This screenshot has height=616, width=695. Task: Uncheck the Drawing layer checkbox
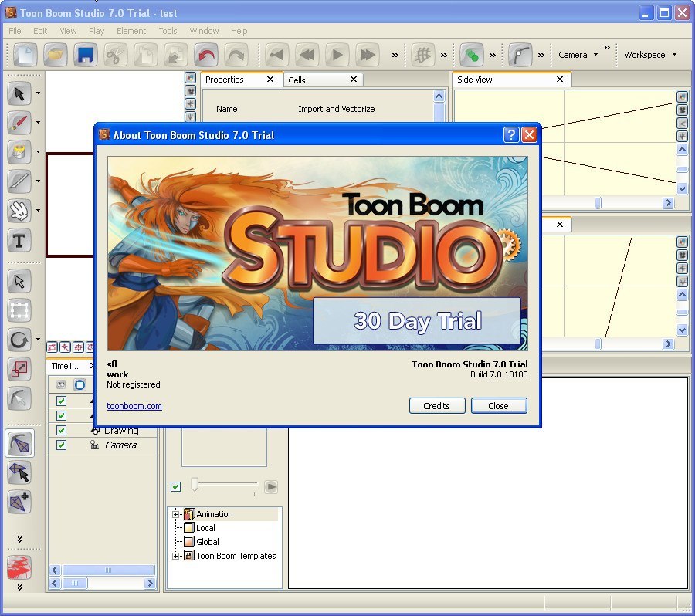coord(62,430)
